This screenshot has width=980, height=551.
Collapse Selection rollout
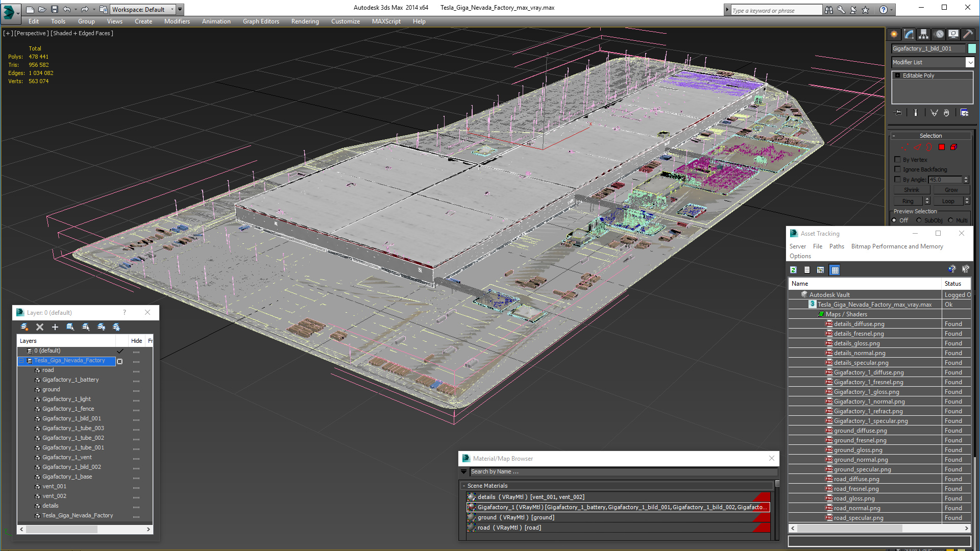(894, 136)
